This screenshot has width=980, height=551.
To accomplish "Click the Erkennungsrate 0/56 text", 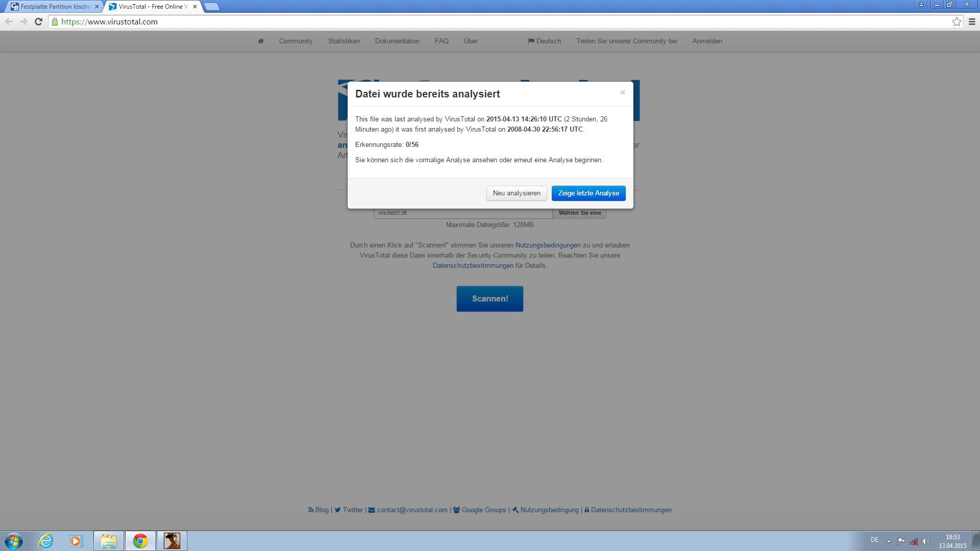I will [387, 145].
